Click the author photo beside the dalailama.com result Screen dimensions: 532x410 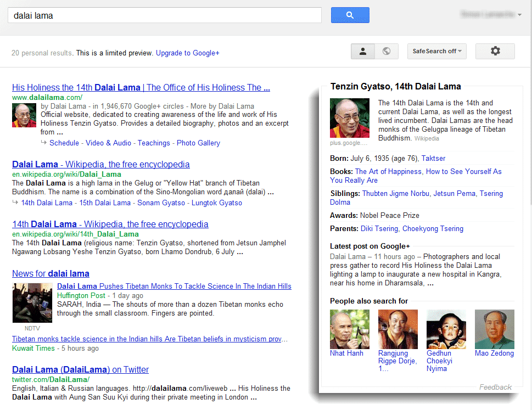click(24, 115)
